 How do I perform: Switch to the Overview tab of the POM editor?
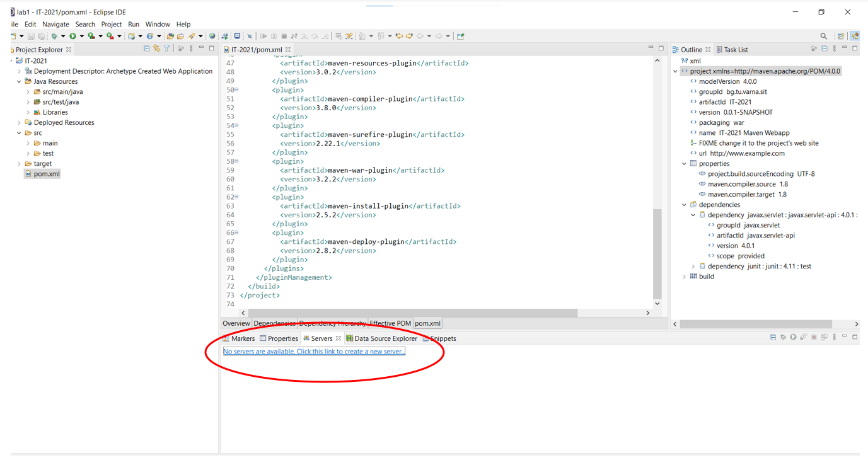(x=236, y=323)
